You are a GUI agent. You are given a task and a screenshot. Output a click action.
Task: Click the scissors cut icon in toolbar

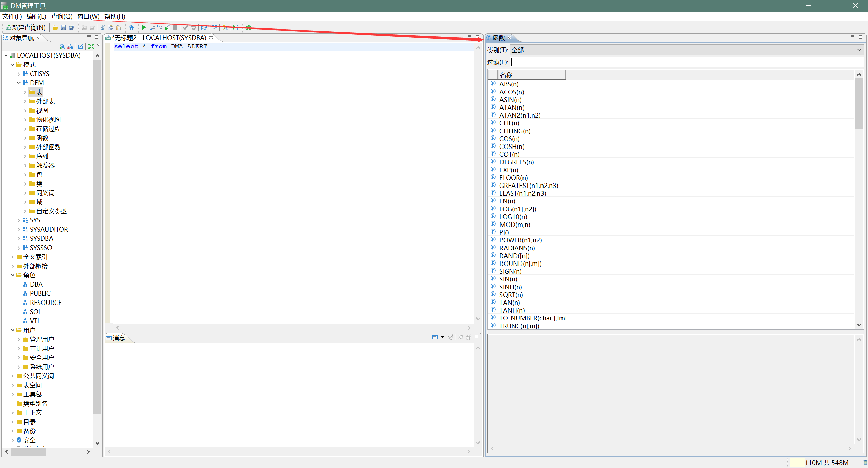point(103,27)
